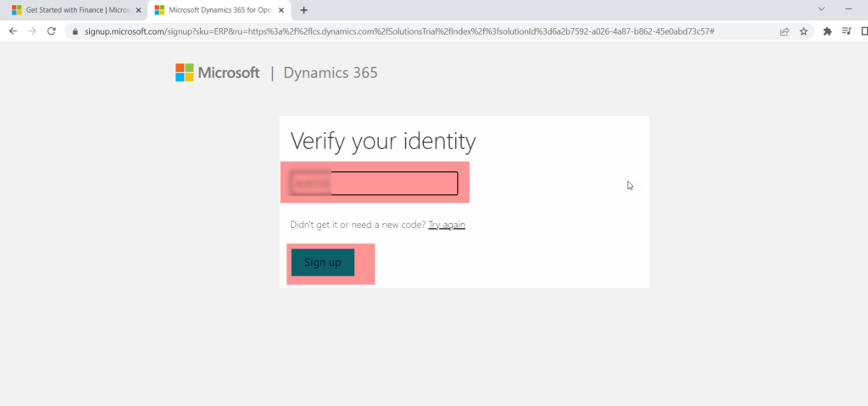Viewport: 868px width, 406px height.
Task: Click the Dynamics 365 header text
Action: pos(331,73)
